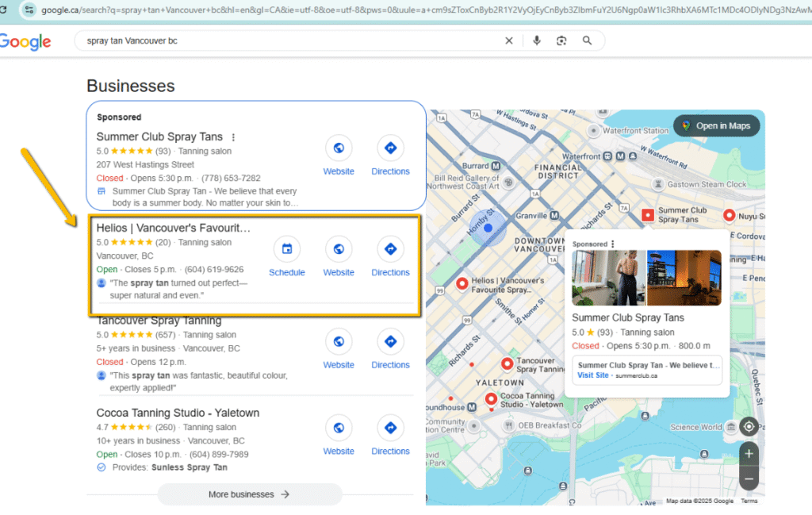Expand the More businesses list
Viewport: 812px width, 515px height.
pos(249,494)
